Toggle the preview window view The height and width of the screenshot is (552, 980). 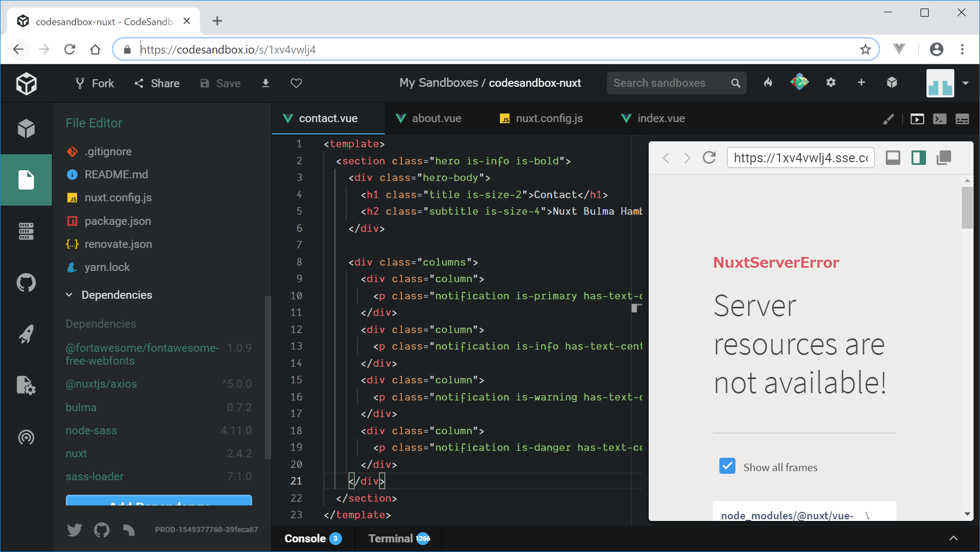[917, 119]
